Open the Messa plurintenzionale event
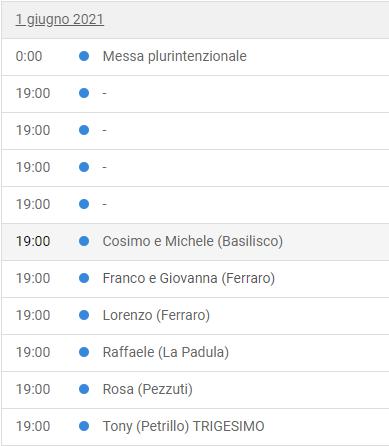Viewport: 389px width, 446px height. pyautogui.click(x=175, y=56)
